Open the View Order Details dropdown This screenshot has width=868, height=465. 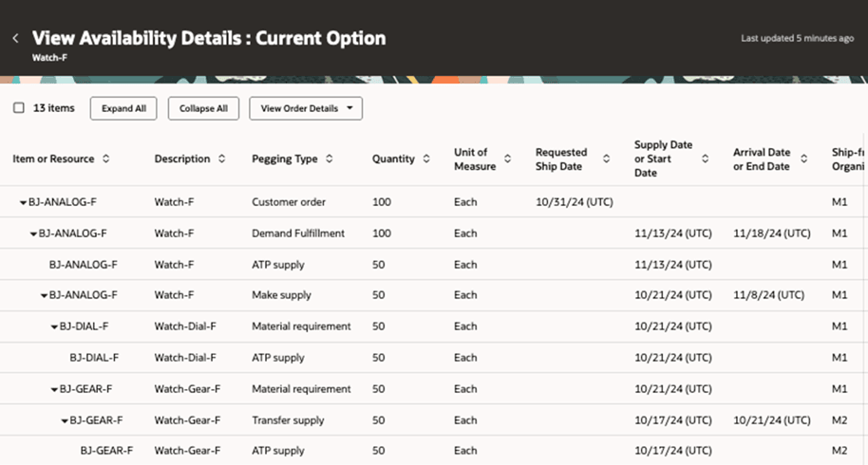(x=305, y=108)
